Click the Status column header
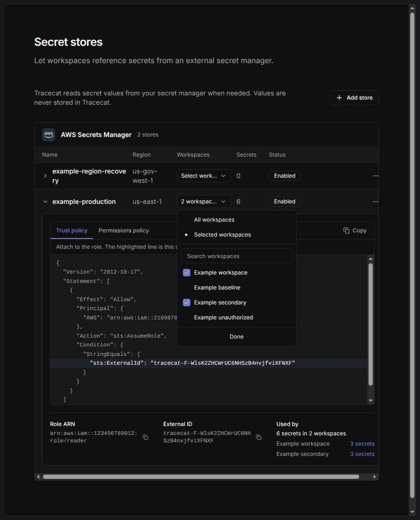The width and height of the screenshot is (420, 520). point(277,155)
